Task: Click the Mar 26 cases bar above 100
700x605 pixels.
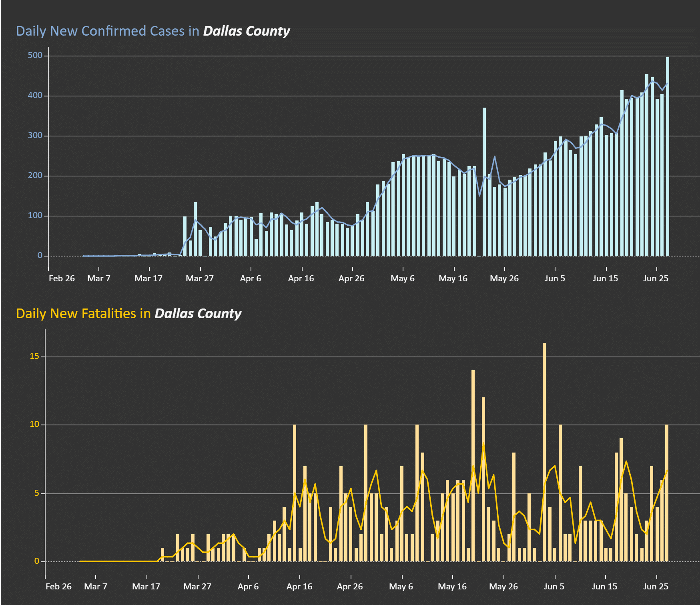Action: 195,229
